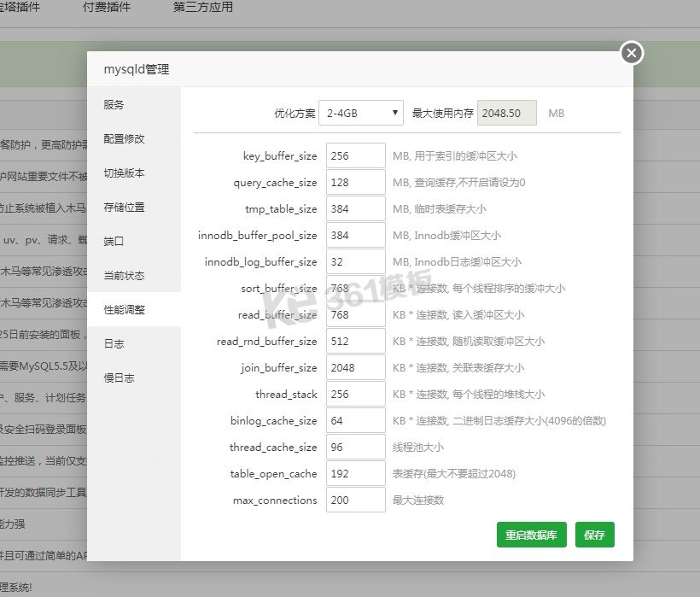Click the join_buffer_size field showing 2048
This screenshot has width=700, height=597.
356,367
